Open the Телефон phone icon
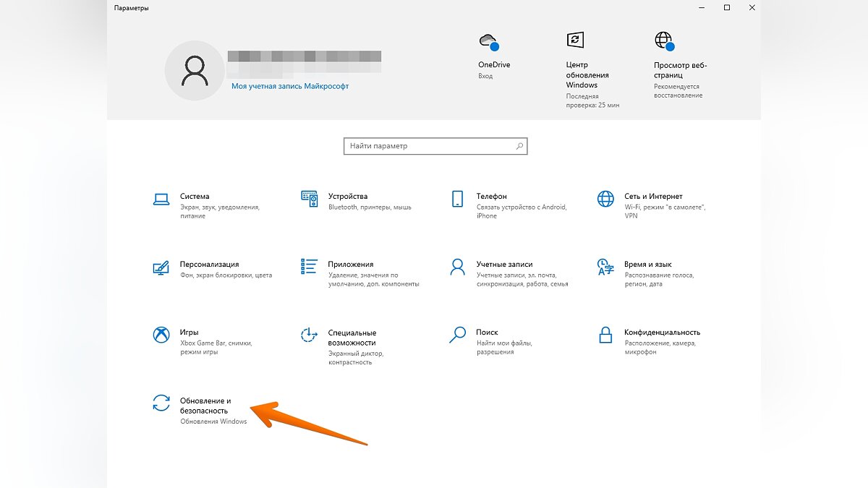This screenshot has height=488, width=868. click(x=457, y=200)
